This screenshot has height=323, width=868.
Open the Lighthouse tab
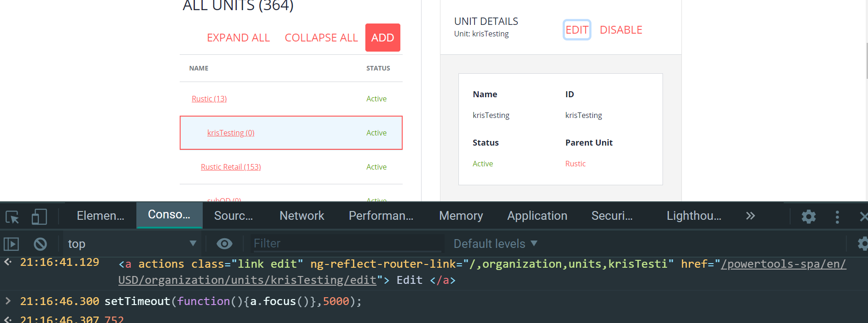tap(694, 216)
